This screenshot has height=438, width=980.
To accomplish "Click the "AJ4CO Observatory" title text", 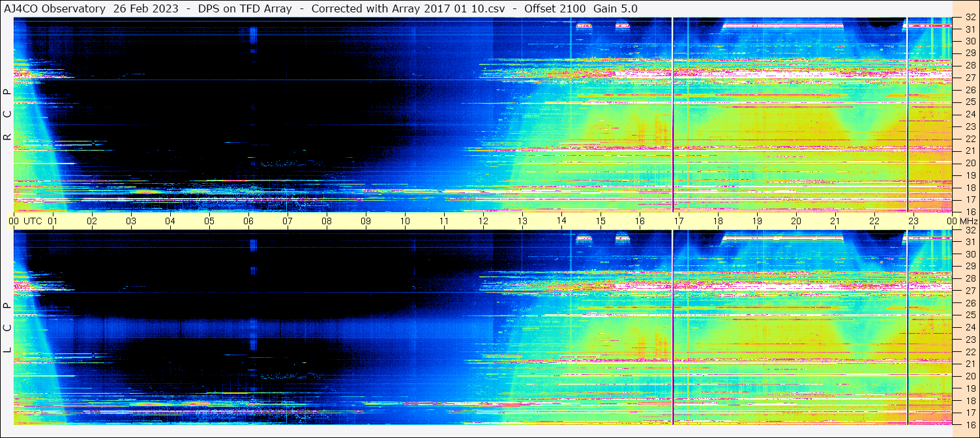I will pos(55,8).
